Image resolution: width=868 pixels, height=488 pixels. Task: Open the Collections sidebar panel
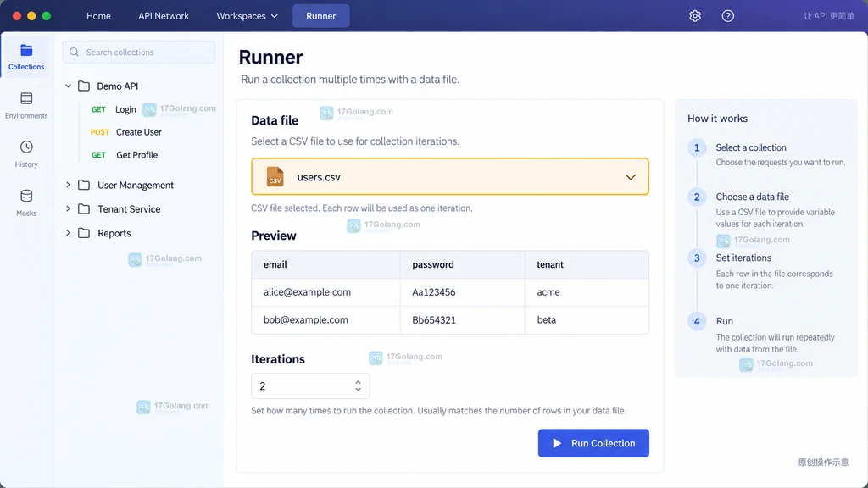coord(26,57)
